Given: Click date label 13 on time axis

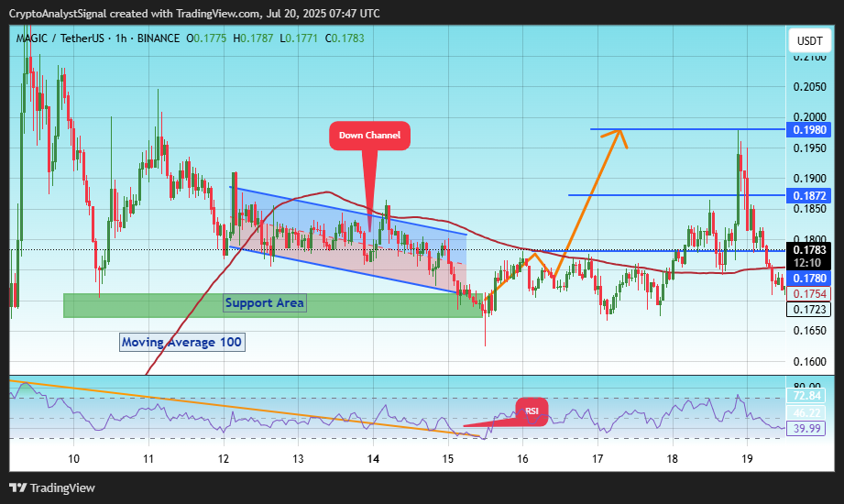Looking at the screenshot, I should pyautogui.click(x=298, y=459).
